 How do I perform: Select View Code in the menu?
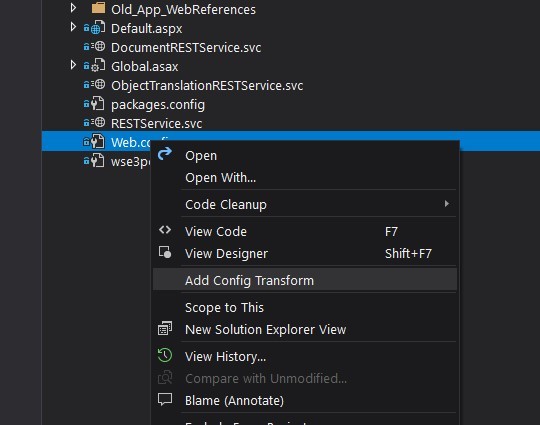305,231
